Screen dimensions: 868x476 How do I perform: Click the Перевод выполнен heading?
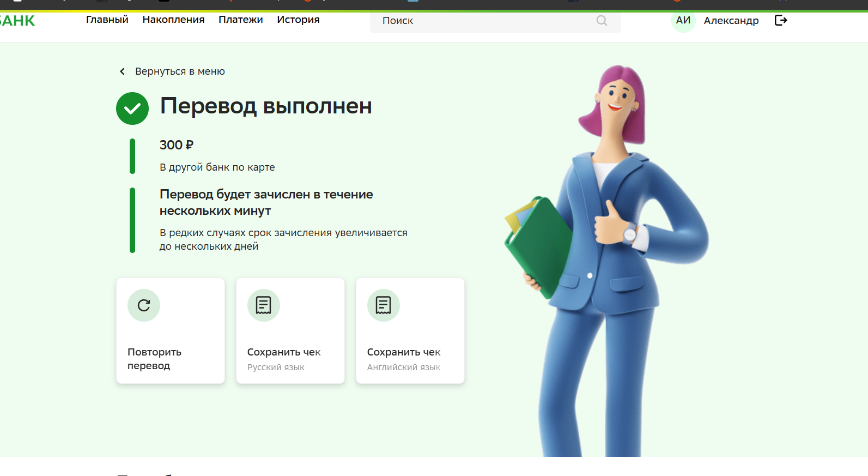tap(266, 106)
